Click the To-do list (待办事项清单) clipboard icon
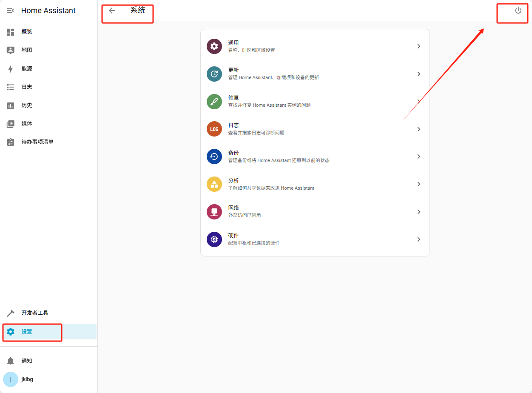Screen dimensions: 532x393 pos(11,142)
